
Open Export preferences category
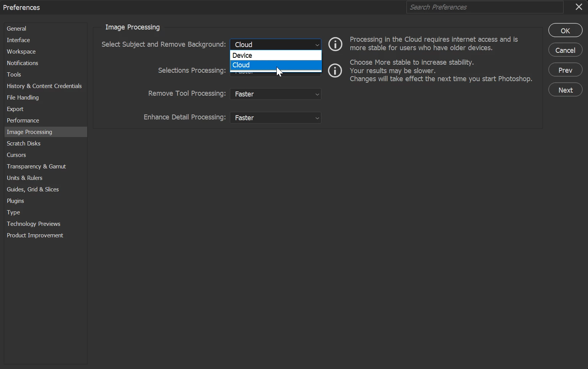tap(45, 109)
